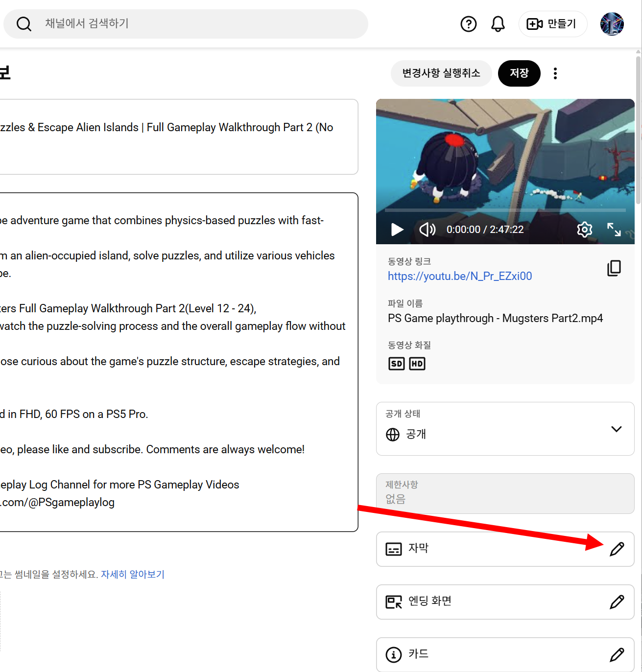Image resolution: width=642 pixels, height=672 pixels.
Task: Click the SD quality badge
Action: point(397,364)
